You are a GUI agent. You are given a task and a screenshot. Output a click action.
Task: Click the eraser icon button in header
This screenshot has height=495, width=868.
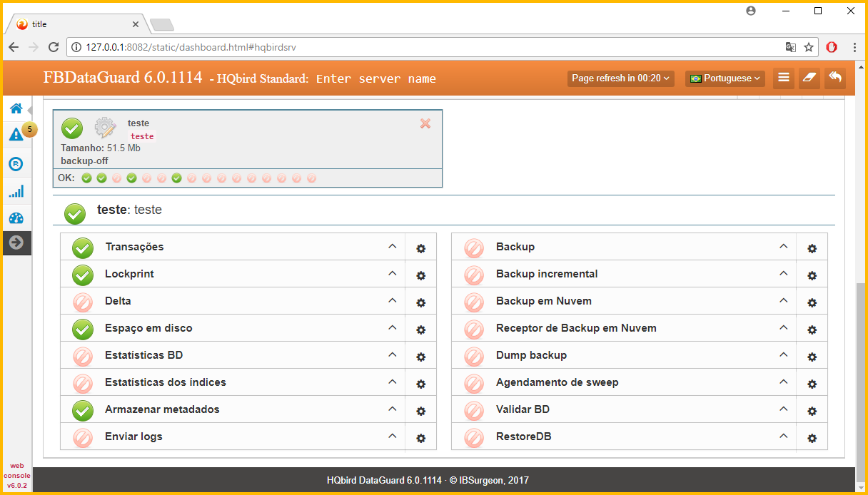tap(809, 78)
